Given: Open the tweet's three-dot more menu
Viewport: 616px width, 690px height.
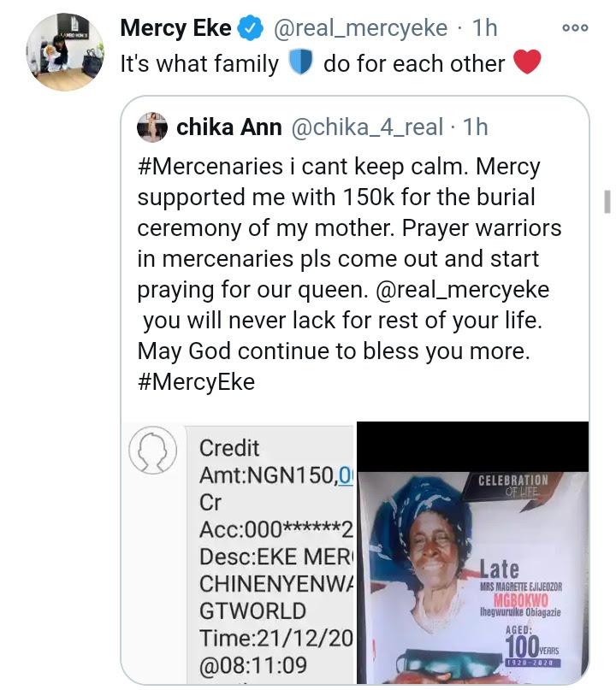Looking at the screenshot, I should pyautogui.click(x=575, y=27).
